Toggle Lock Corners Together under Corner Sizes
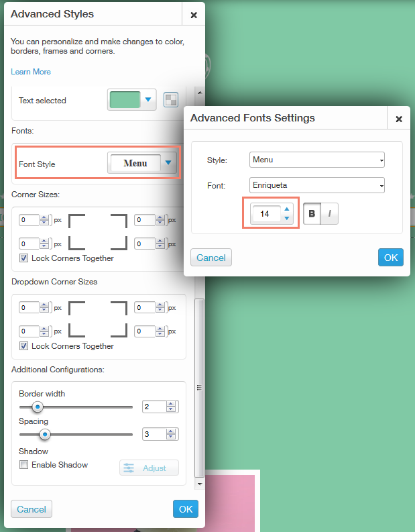The height and width of the screenshot is (532, 415). click(23, 258)
